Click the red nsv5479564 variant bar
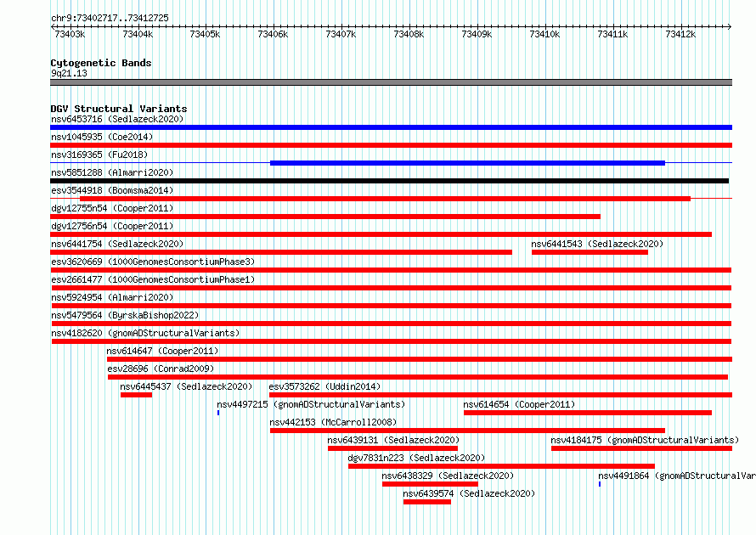The image size is (756, 535). pos(392,324)
